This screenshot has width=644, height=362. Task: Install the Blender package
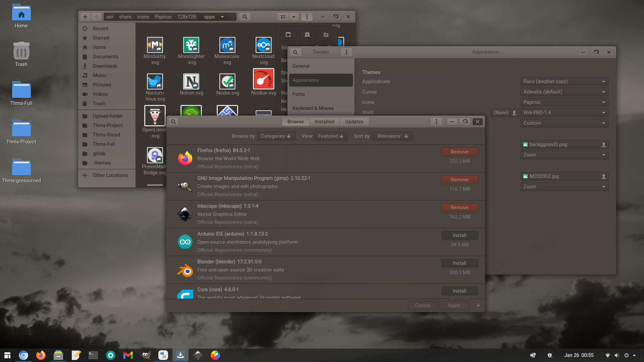click(x=460, y=263)
